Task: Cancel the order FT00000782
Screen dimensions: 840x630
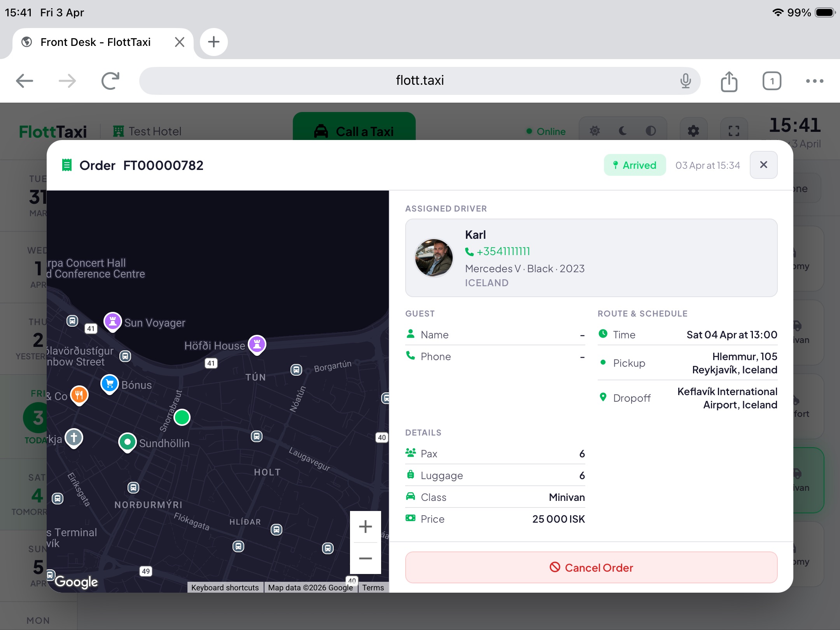Action: point(591,568)
